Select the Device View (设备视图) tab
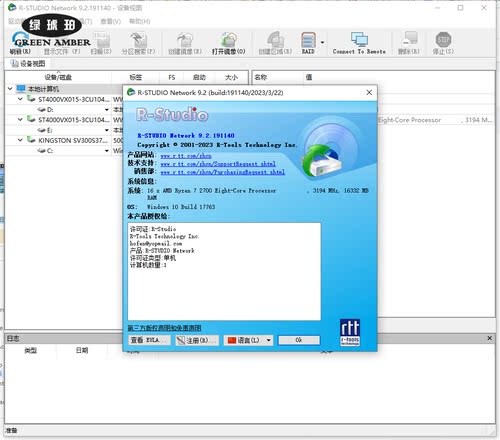 [x=28, y=64]
